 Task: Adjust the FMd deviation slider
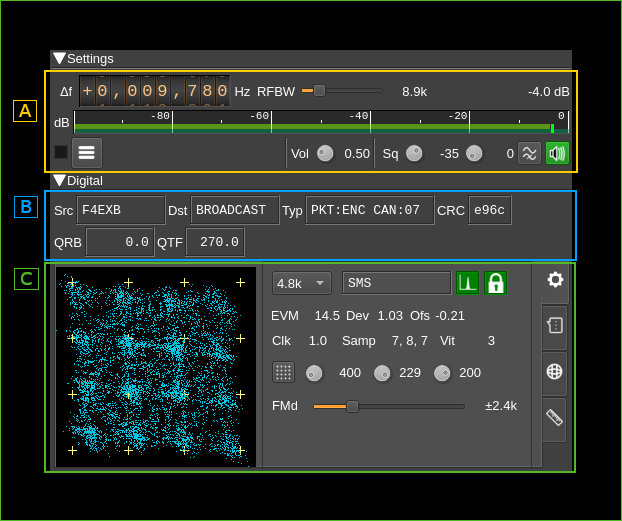point(389,406)
